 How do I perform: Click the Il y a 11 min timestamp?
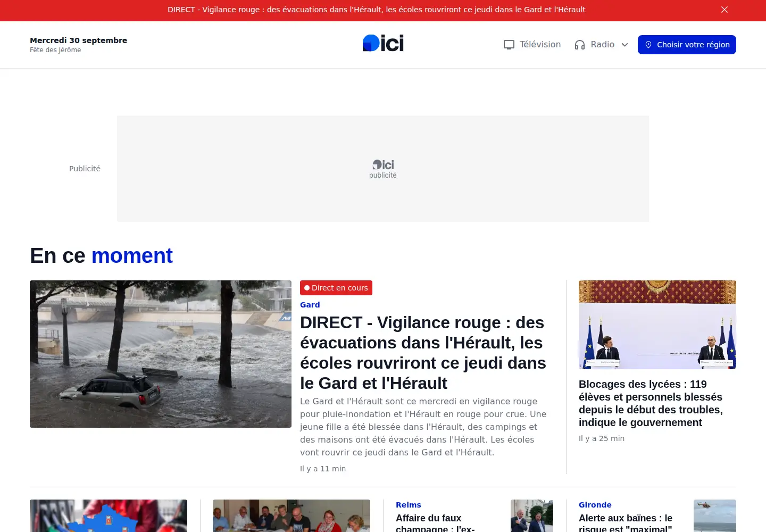click(323, 469)
